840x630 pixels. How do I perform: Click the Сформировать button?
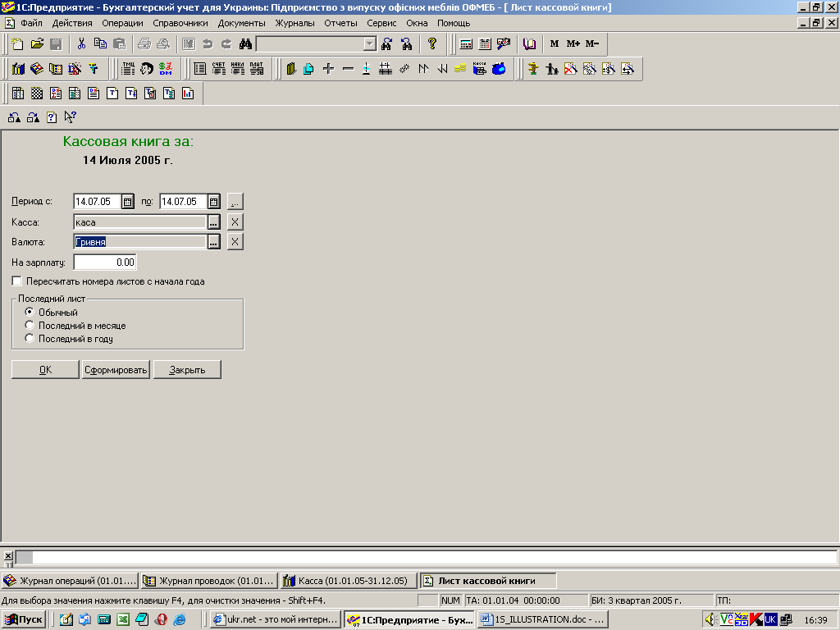[116, 370]
